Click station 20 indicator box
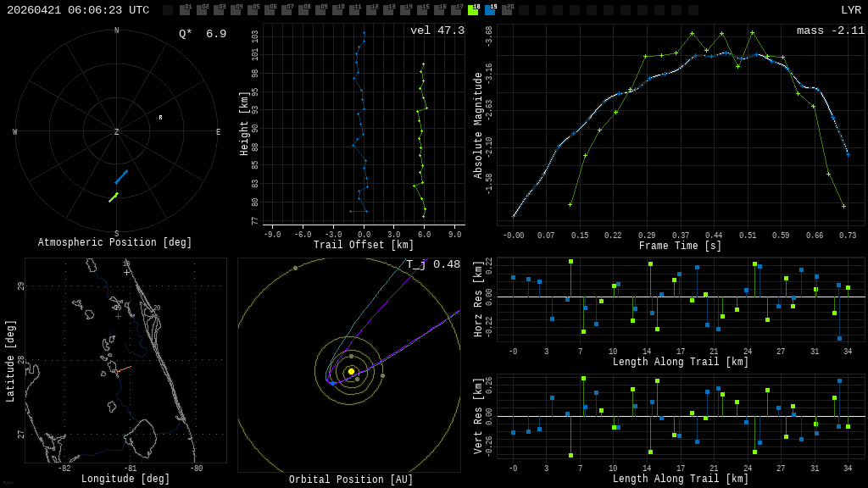 (507, 9)
